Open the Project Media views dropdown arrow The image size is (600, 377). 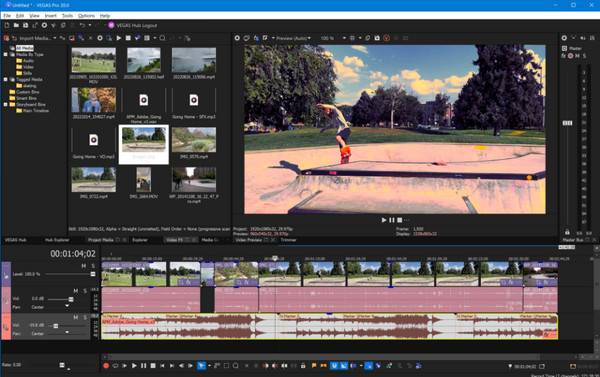click(155, 38)
